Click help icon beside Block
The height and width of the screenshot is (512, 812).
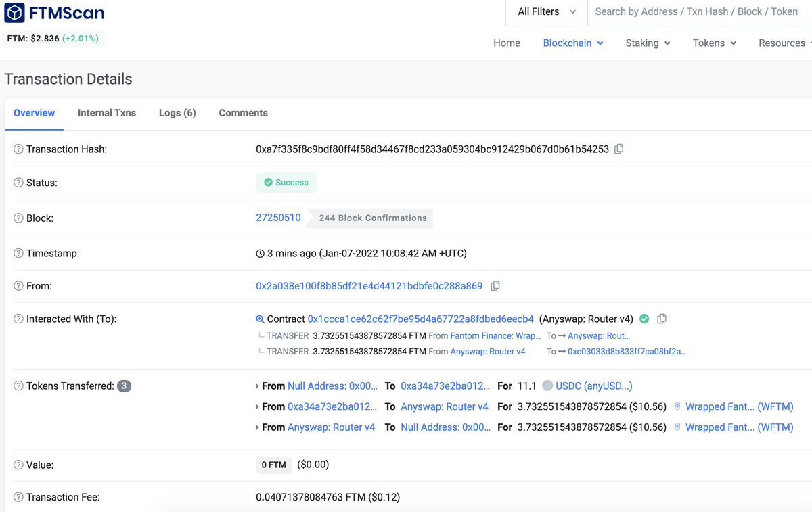click(x=18, y=218)
